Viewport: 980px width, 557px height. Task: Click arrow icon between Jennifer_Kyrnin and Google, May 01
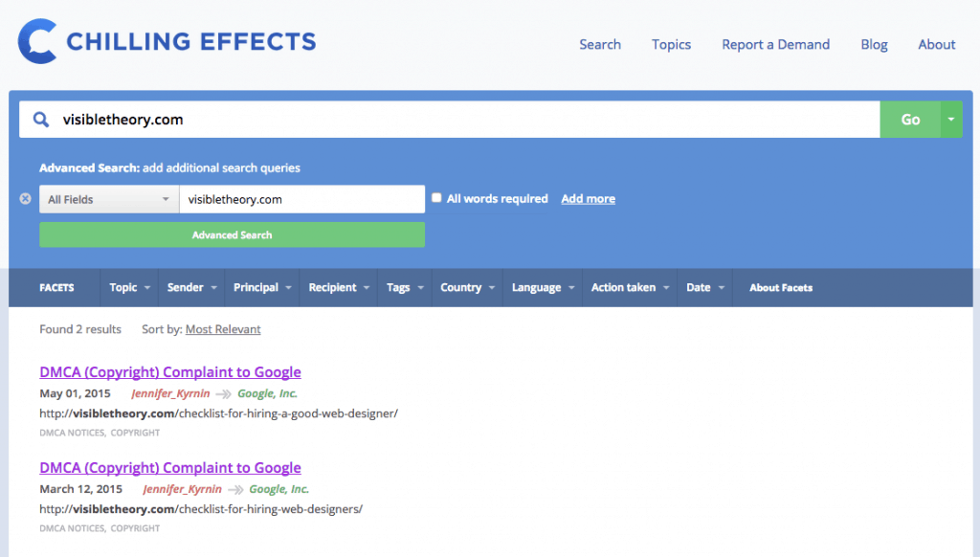[223, 394]
